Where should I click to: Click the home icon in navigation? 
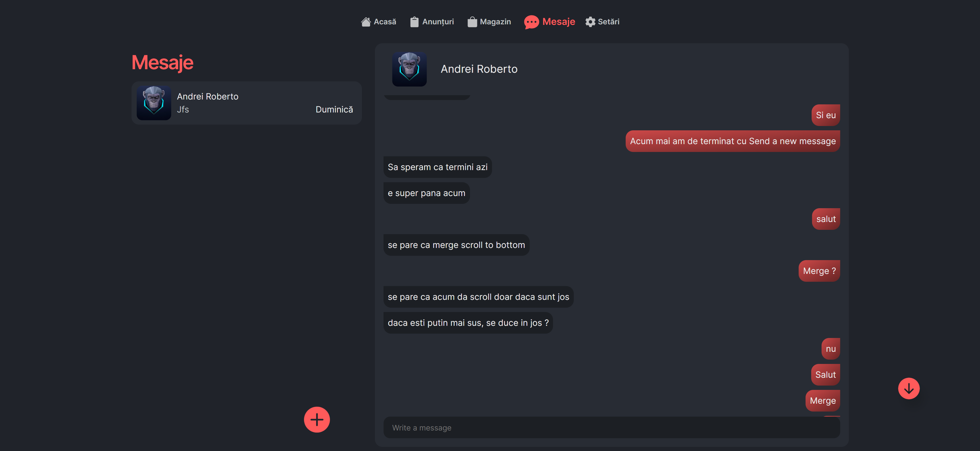click(x=366, y=22)
